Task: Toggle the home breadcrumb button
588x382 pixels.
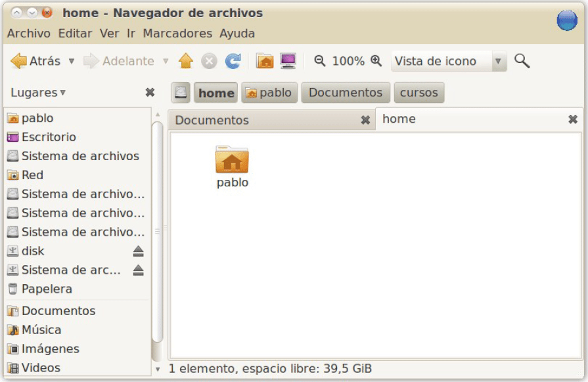Action: pos(215,93)
